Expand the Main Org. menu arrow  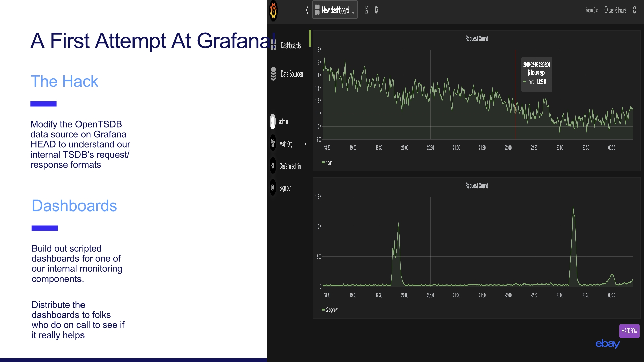coord(305,144)
